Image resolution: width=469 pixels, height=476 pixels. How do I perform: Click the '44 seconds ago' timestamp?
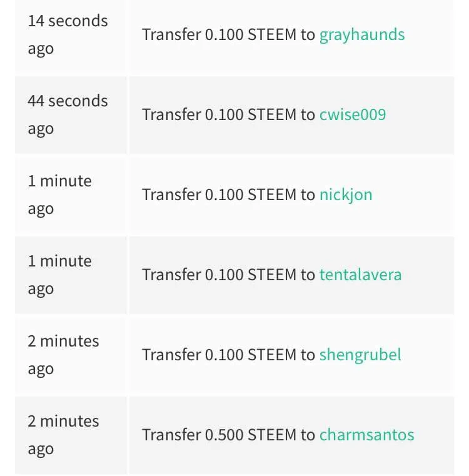pyautogui.click(x=68, y=114)
